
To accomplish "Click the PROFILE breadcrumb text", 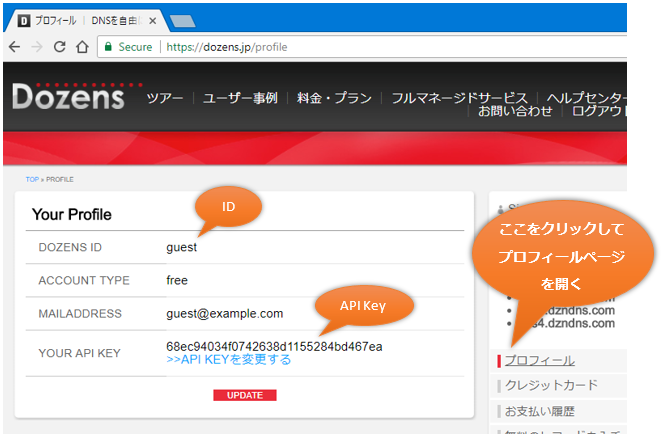I will 60,180.
